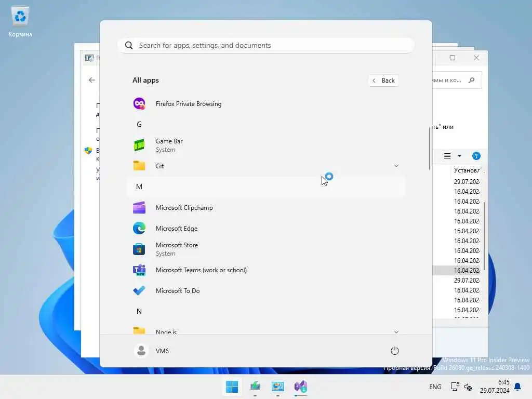Launch Microsoft Teams (work or school) icon

(139, 270)
